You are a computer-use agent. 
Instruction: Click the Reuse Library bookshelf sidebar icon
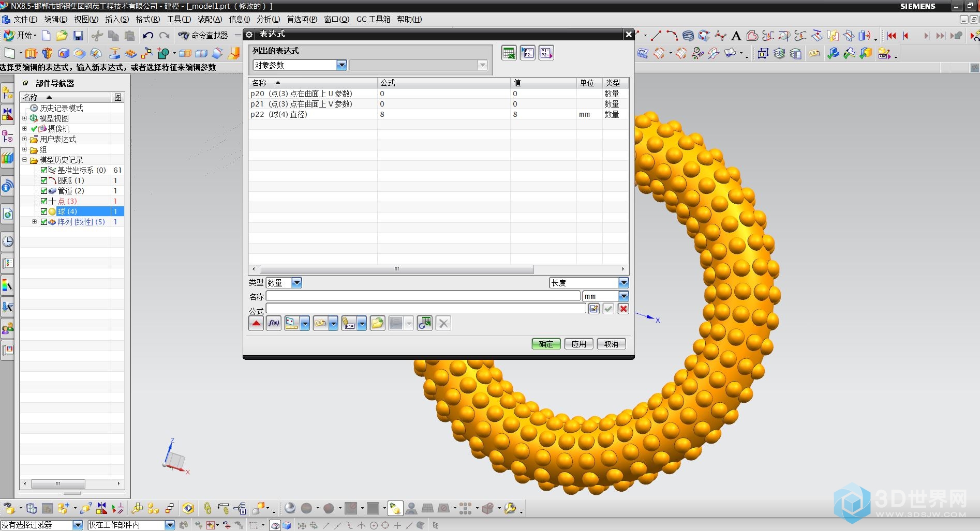pyautogui.click(x=8, y=158)
